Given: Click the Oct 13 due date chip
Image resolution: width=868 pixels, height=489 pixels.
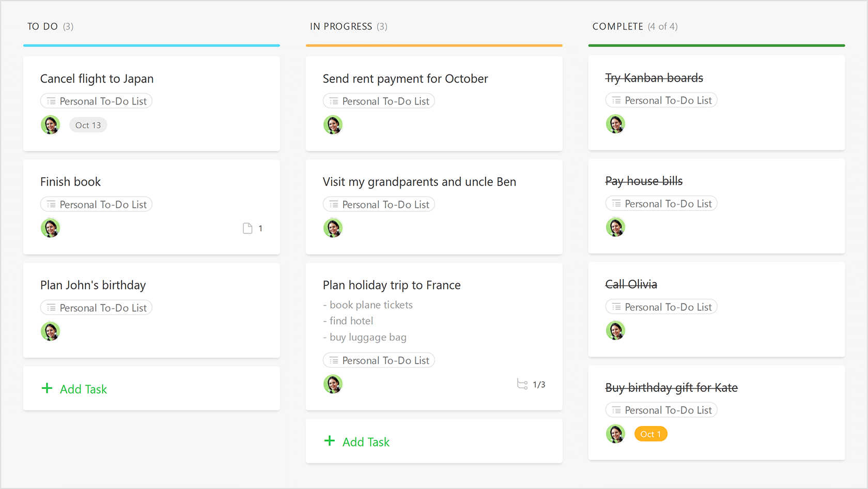Looking at the screenshot, I should coord(88,125).
